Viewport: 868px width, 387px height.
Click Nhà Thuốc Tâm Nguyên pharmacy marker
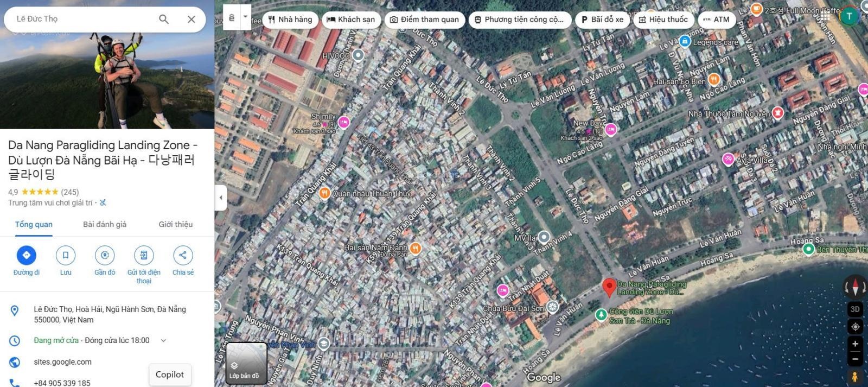coord(777,113)
